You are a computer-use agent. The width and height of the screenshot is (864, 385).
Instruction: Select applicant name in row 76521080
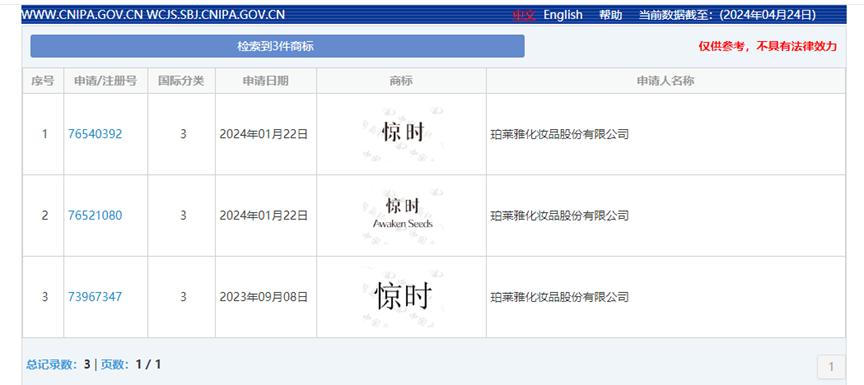coord(559,215)
